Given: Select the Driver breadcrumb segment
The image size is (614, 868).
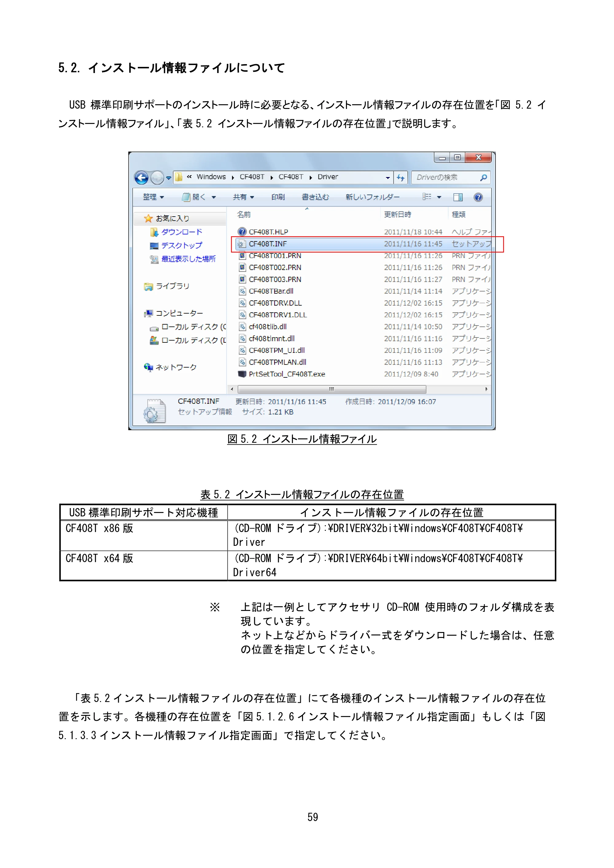Looking at the screenshot, I should tap(328, 176).
